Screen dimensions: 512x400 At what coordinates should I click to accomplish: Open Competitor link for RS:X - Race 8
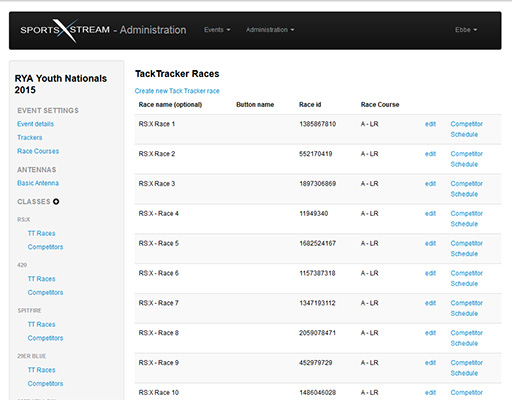(467, 333)
